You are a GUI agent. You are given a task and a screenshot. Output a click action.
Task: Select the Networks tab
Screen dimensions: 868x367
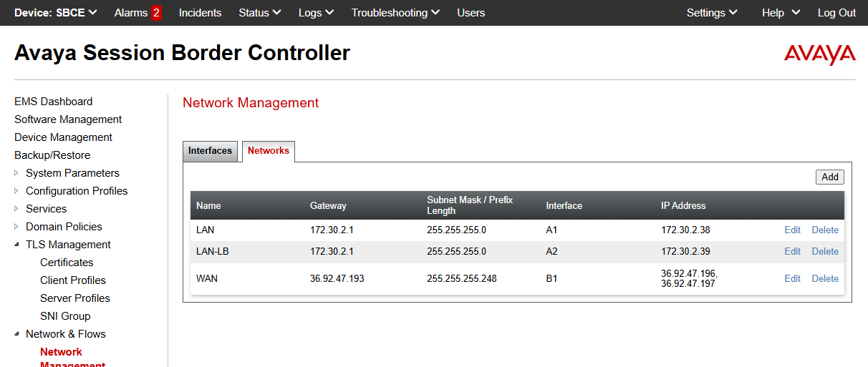(x=269, y=151)
